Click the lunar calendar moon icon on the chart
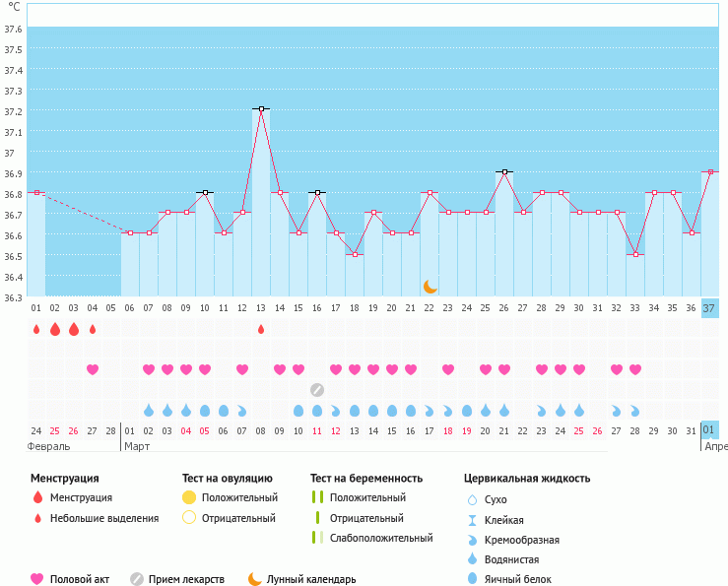728x586 pixels. pos(430,287)
